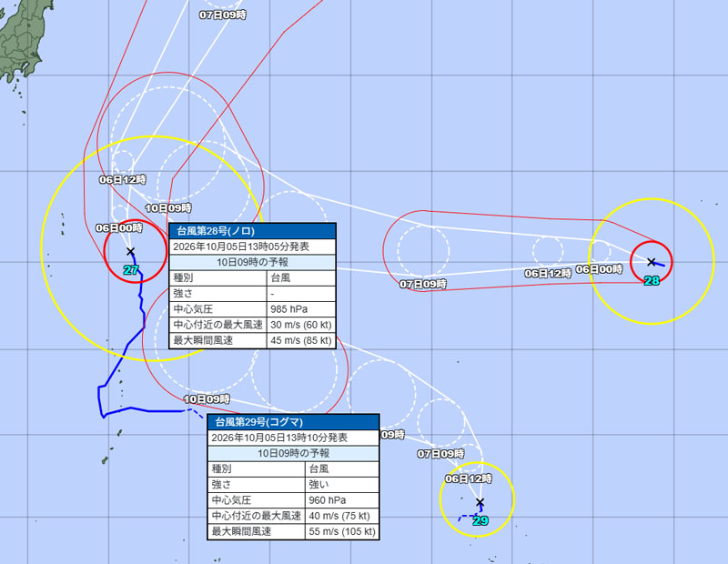Pick the 06日12時 label on typhoon 28's track
The height and width of the screenshot is (564, 728).
tap(548, 274)
